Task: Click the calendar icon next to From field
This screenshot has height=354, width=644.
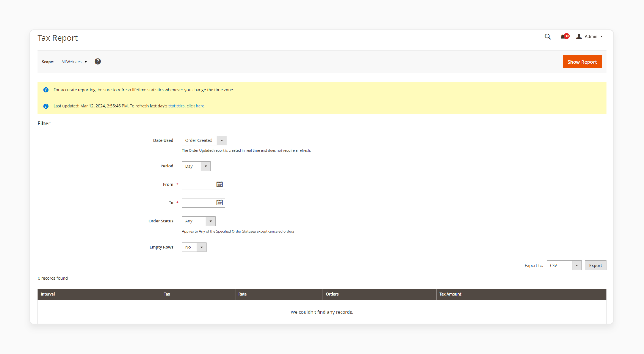Action: (219, 184)
